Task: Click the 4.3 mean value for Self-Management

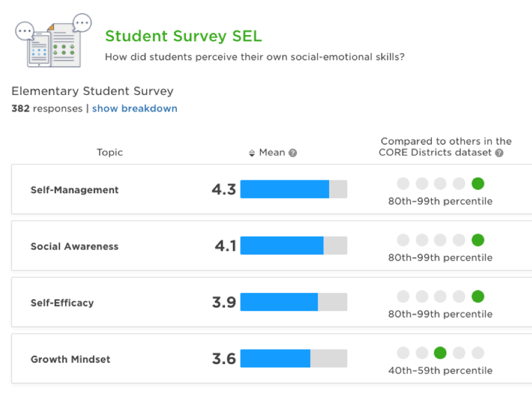Action: (224, 189)
